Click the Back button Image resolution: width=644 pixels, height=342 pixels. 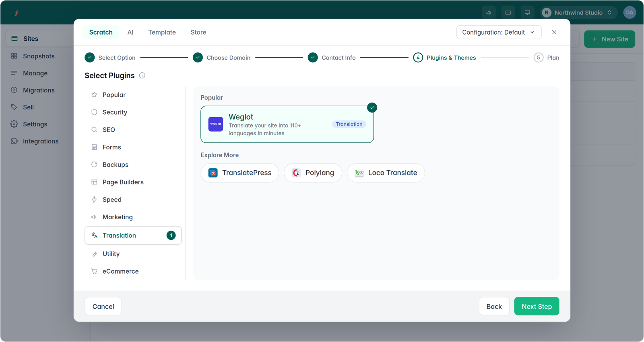[x=494, y=306]
